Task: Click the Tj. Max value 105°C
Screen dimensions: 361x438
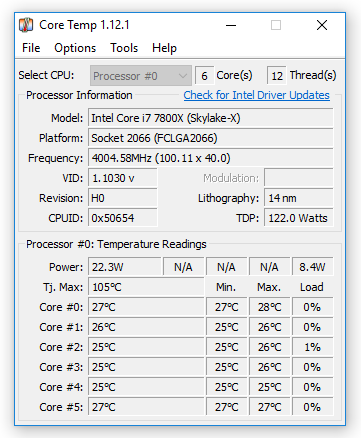Action: [x=146, y=287]
